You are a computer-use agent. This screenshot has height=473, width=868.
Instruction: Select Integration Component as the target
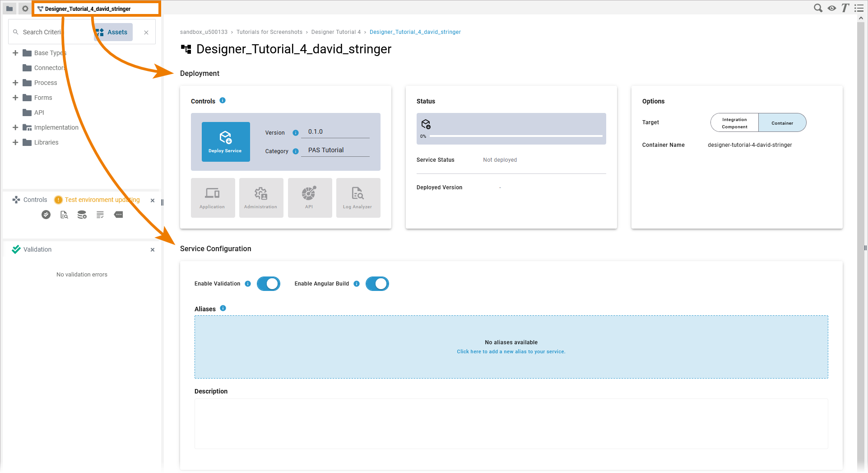[x=734, y=123]
